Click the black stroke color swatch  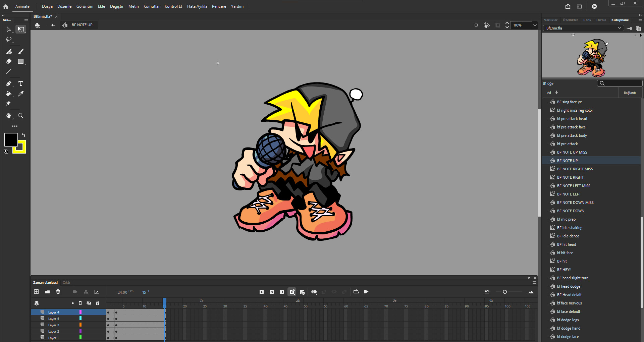pos(11,140)
